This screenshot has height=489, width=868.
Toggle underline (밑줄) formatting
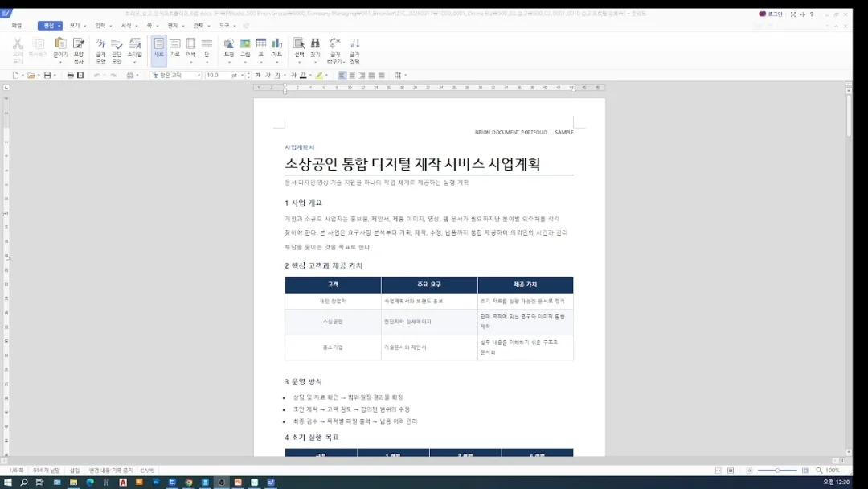tap(277, 76)
